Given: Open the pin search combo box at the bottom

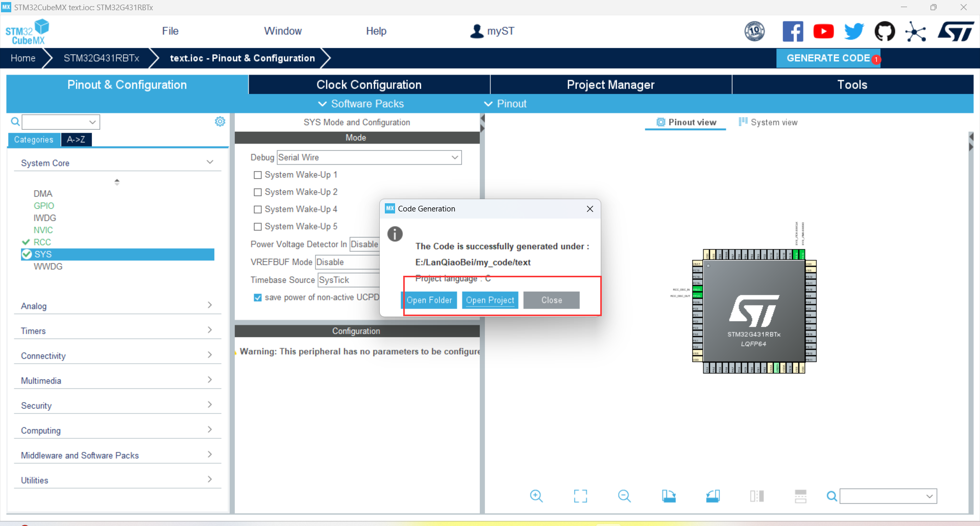Looking at the screenshot, I should tap(888, 496).
